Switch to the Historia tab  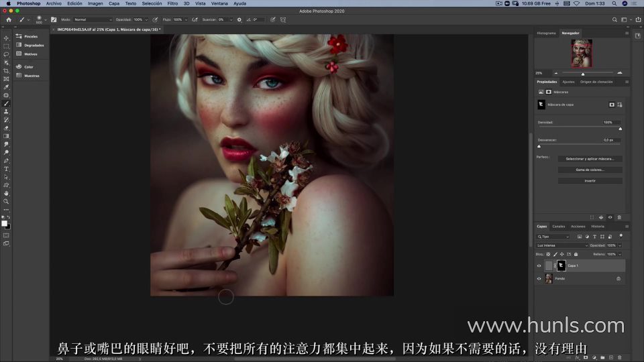598,227
